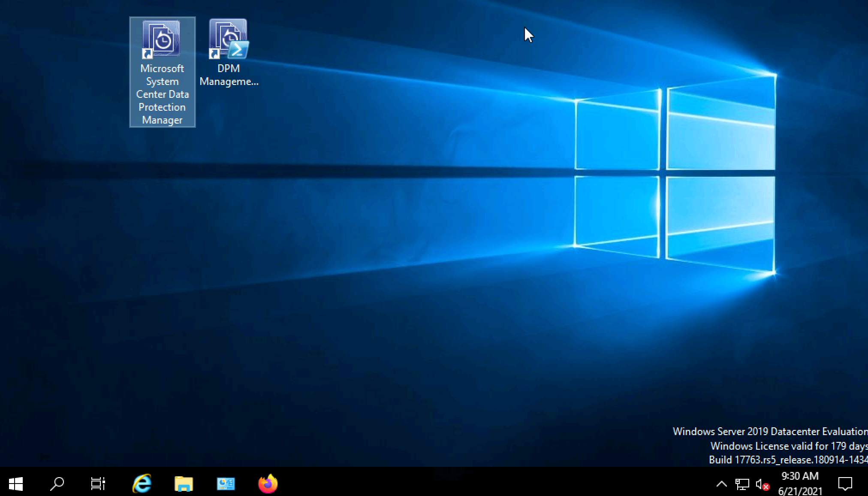Open File Explorer from the taskbar
Image resolution: width=868 pixels, height=496 pixels.
[x=184, y=484]
